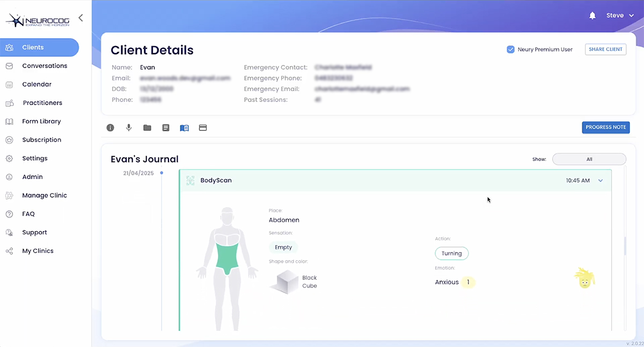Open Form Library from the sidebar
Viewport: 644px width, 347px height.
(x=41, y=121)
